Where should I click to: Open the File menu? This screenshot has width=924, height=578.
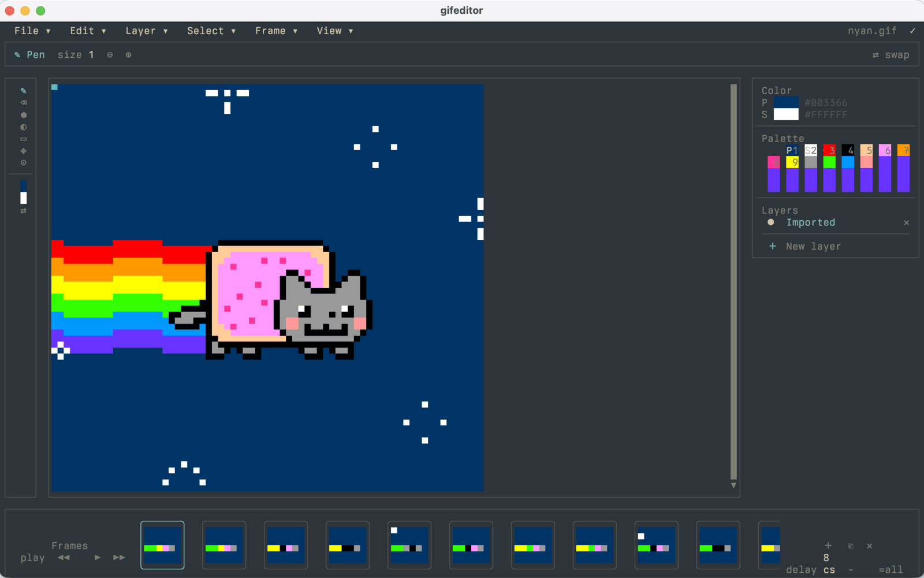[x=32, y=31]
